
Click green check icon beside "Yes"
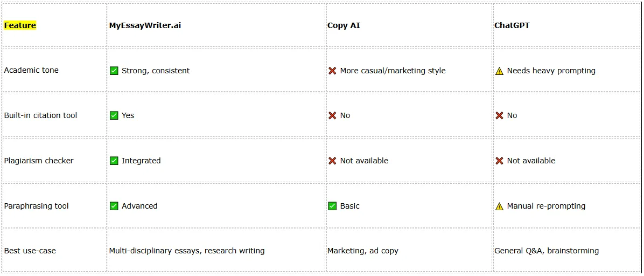(114, 115)
